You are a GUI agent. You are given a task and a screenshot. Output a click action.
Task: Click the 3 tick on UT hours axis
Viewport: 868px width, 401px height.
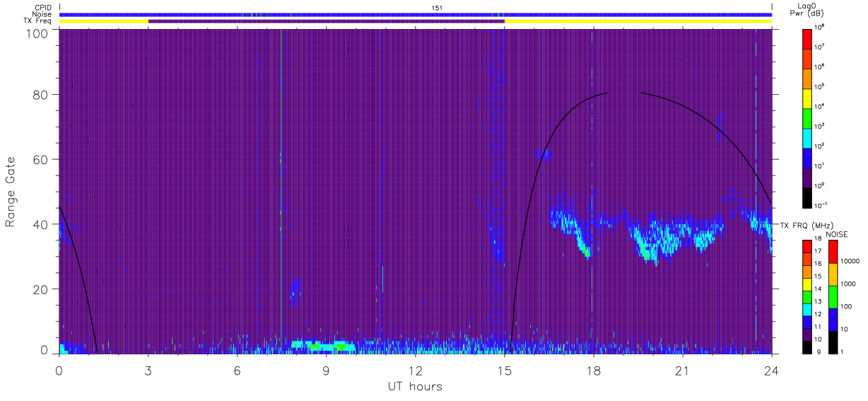pos(148,370)
